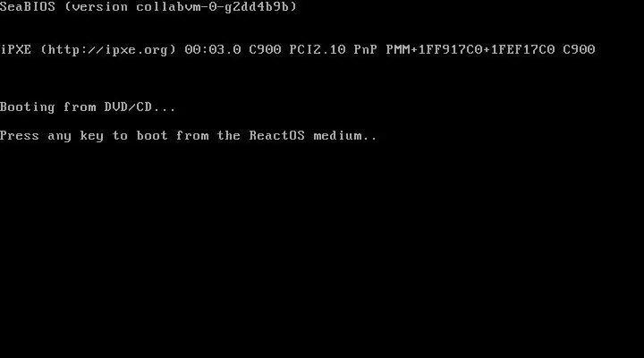This screenshot has width=644, height=358.
Task: Select the word the before ReactOS
Action: coord(229,136)
